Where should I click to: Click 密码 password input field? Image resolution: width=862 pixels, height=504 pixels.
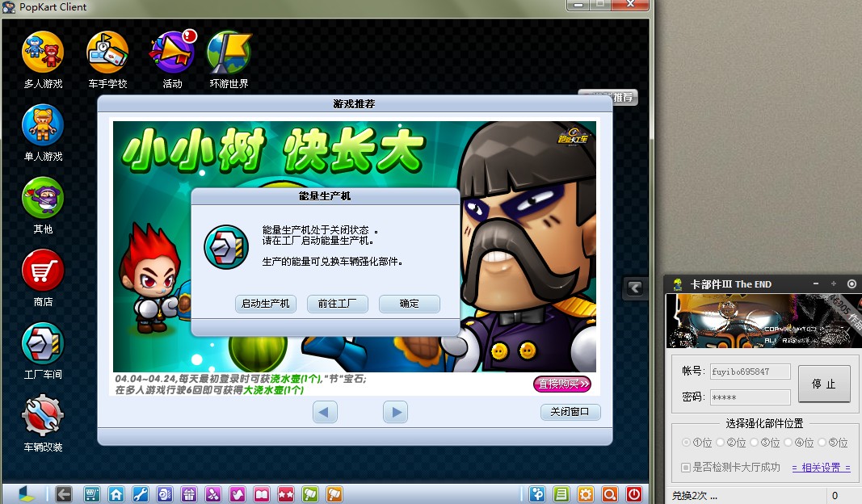pyautogui.click(x=750, y=397)
